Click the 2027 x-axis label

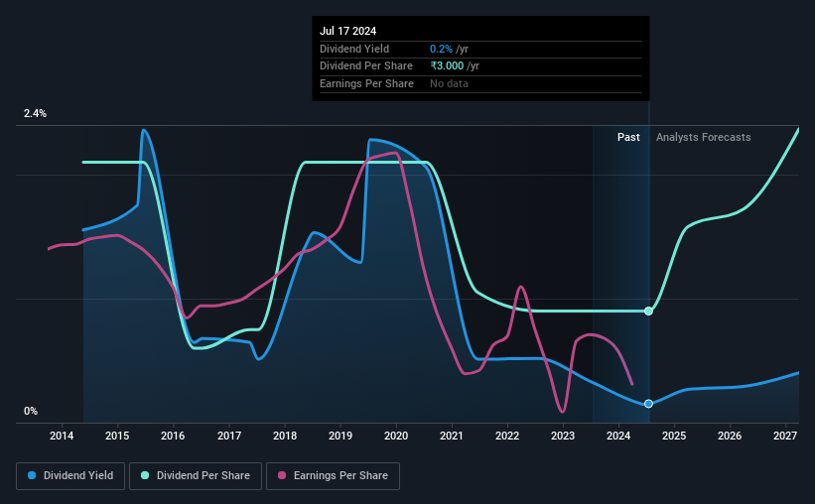click(785, 436)
